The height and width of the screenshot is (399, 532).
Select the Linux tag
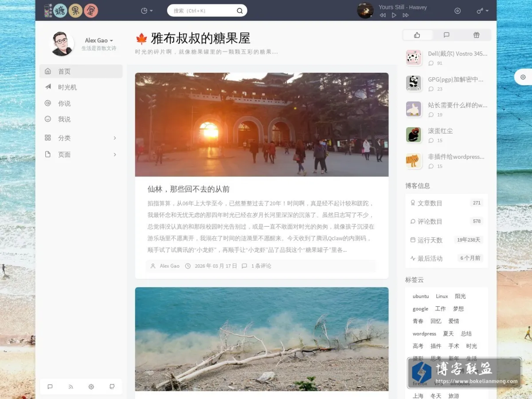pos(442,296)
